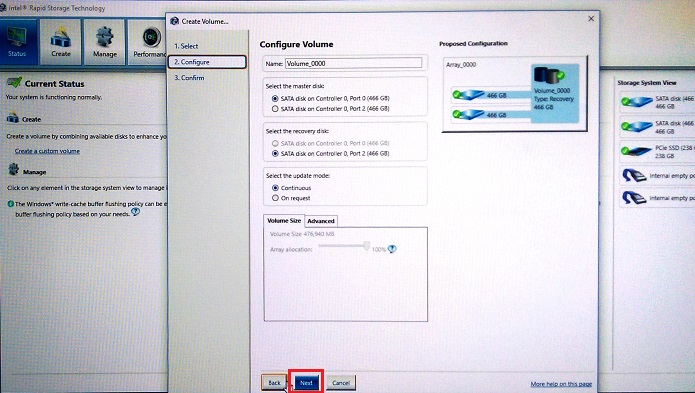The width and height of the screenshot is (695, 393).
Task: Set update mode to Continuous
Action: [275, 188]
